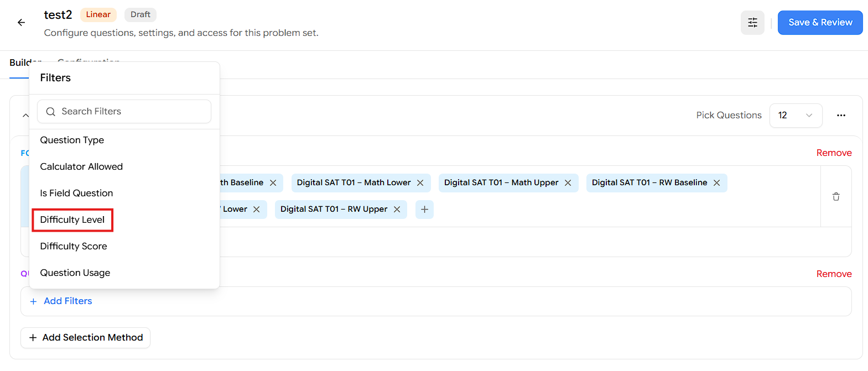Add another tag with the plus chip

coord(424,210)
